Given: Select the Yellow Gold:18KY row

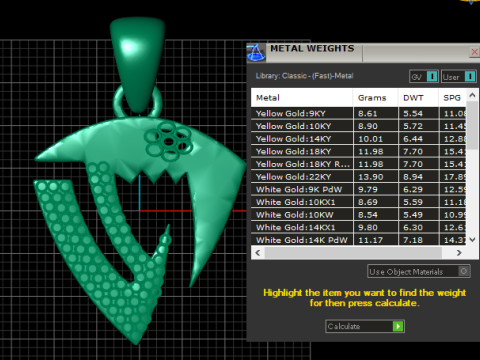Looking at the screenshot, I should point(359,151).
